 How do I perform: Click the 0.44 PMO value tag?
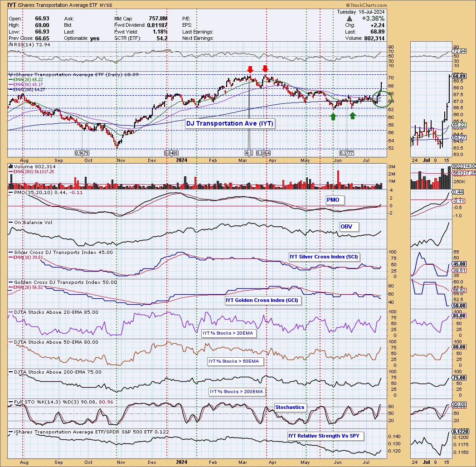pyautogui.click(x=458, y=192)
